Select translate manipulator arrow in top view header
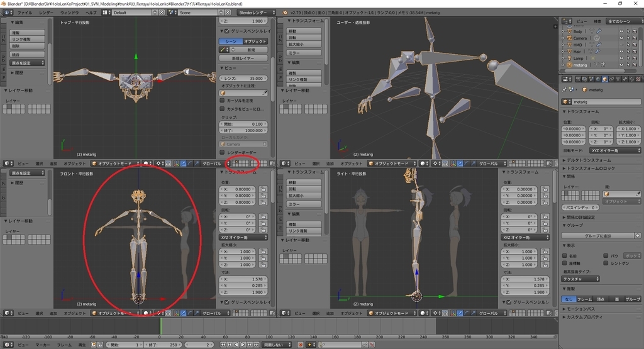This screenshot has height=349, width=644. click(183, 163)
